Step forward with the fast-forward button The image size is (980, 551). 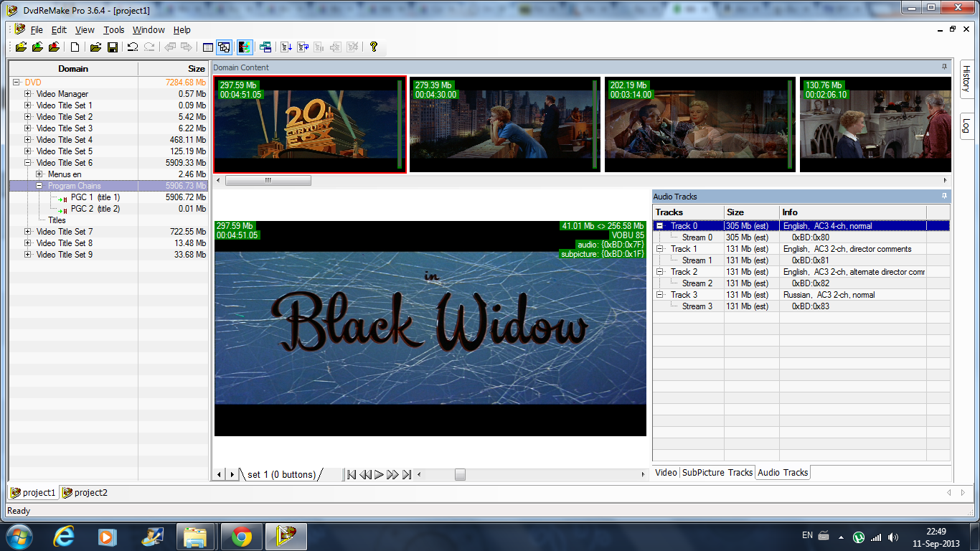[x=392, y=474]
